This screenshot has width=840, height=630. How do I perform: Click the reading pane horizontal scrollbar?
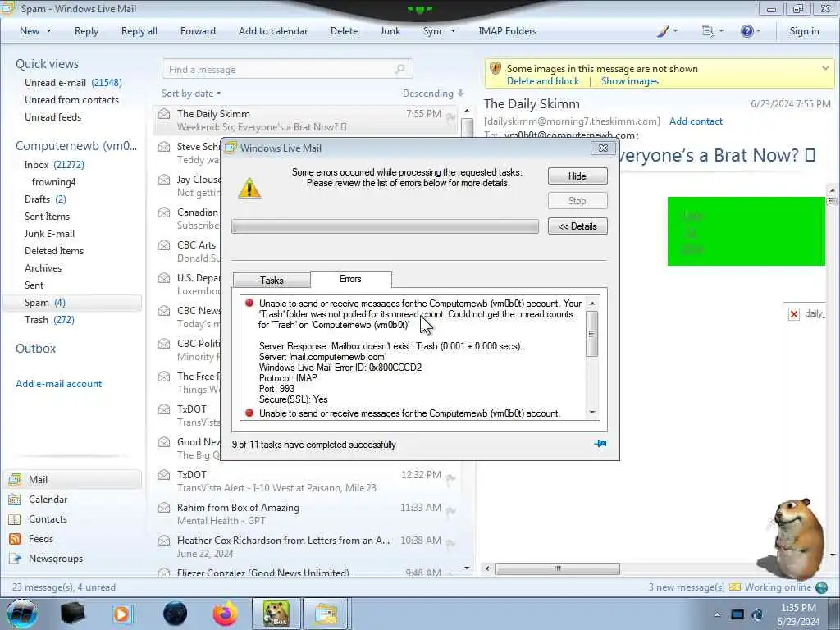[558, 568]
